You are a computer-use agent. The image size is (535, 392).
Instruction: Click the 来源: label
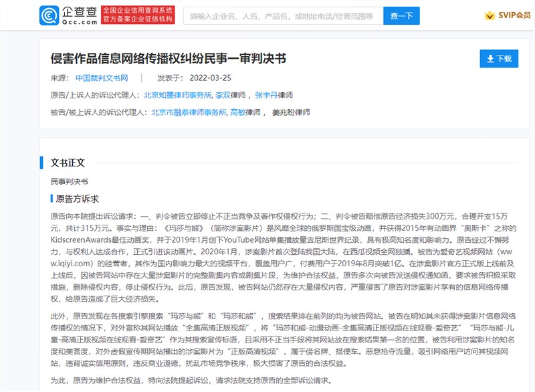tap(60, 78)
